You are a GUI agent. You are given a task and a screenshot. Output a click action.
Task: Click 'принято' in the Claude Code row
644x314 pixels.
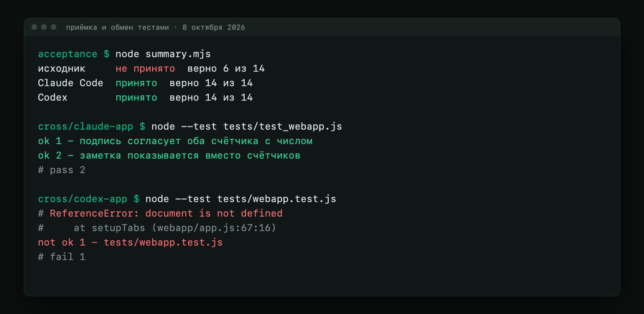136,83
